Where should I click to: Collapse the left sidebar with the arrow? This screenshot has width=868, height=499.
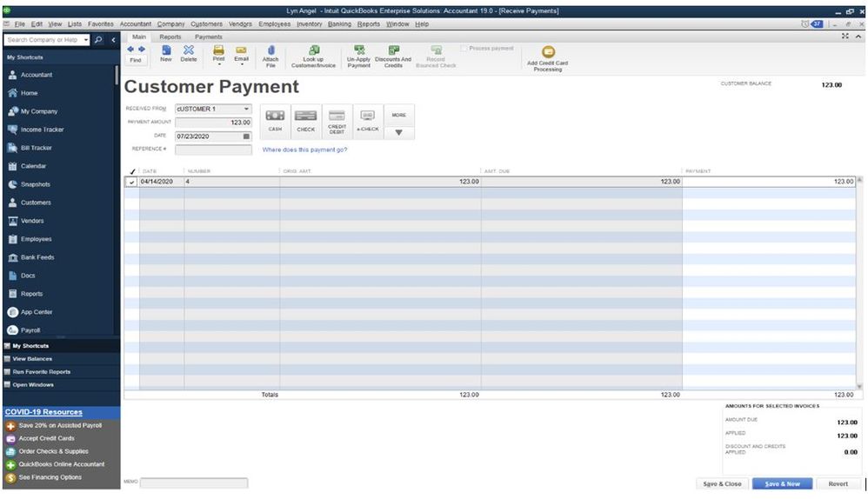[113, 40]
